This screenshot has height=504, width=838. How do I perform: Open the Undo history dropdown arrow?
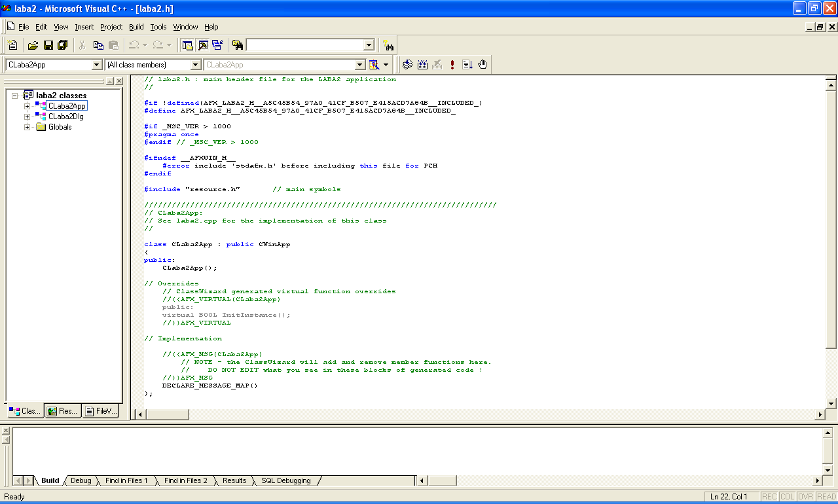point(145,45)
